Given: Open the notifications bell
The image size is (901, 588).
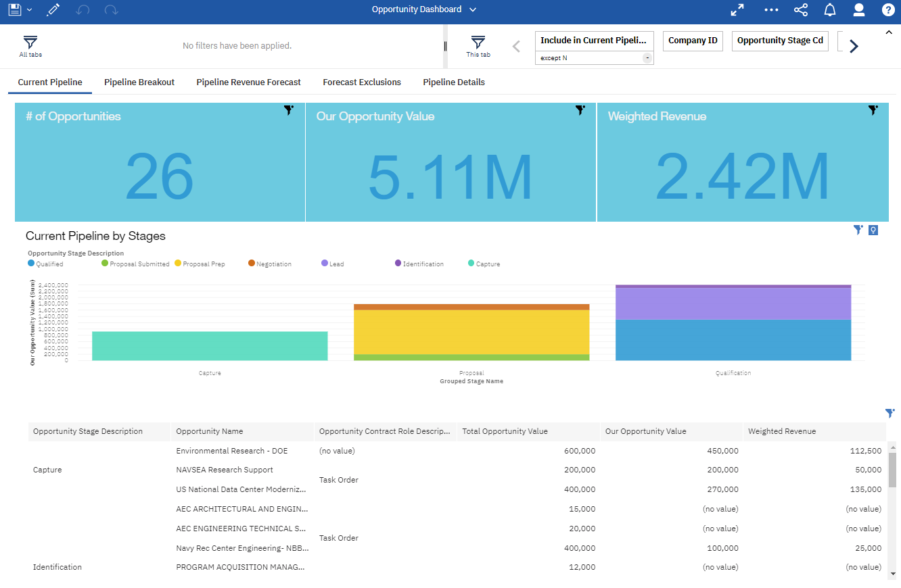Looking at the screenshot, I should pos(830,10).
